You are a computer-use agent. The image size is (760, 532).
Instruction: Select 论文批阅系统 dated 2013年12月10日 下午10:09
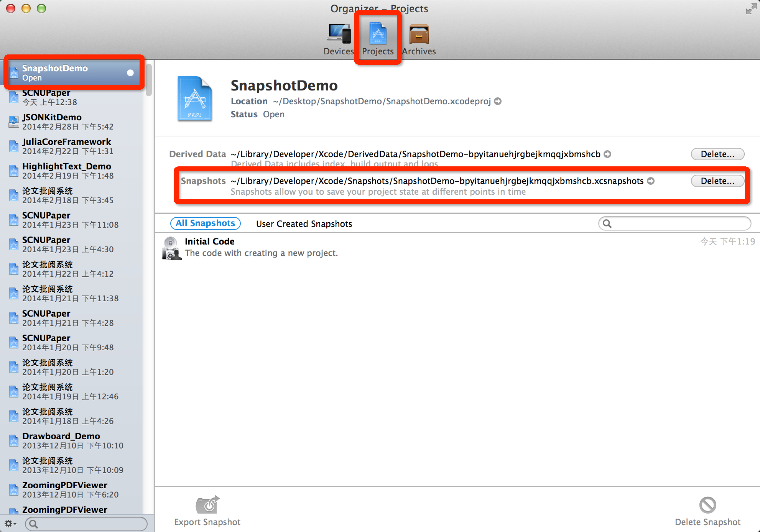[72, 465]
